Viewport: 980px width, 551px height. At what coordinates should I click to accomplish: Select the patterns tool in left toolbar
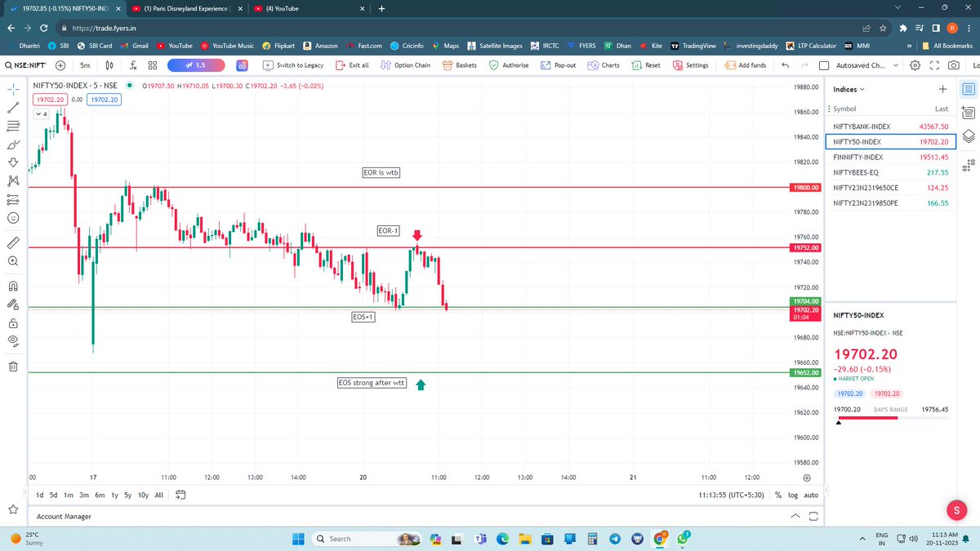coord(13,180)
